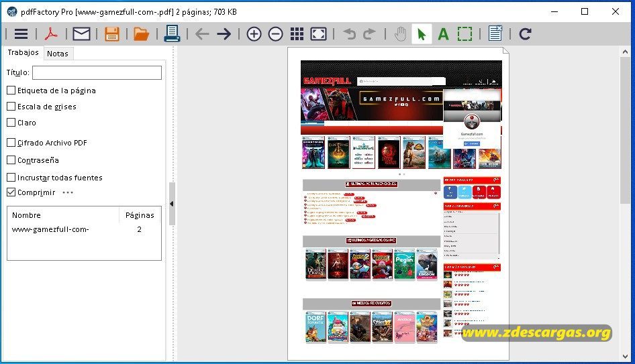The width and height of the screenshot is (635, 364).
Task: Save the PDF with floppy disk icon
Action: pos(112,34)
